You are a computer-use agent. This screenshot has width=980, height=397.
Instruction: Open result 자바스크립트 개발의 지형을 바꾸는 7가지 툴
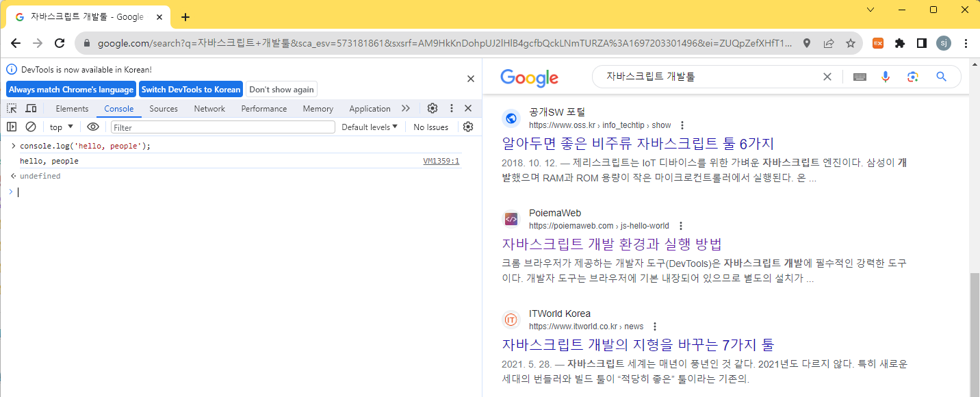point(638,345)
